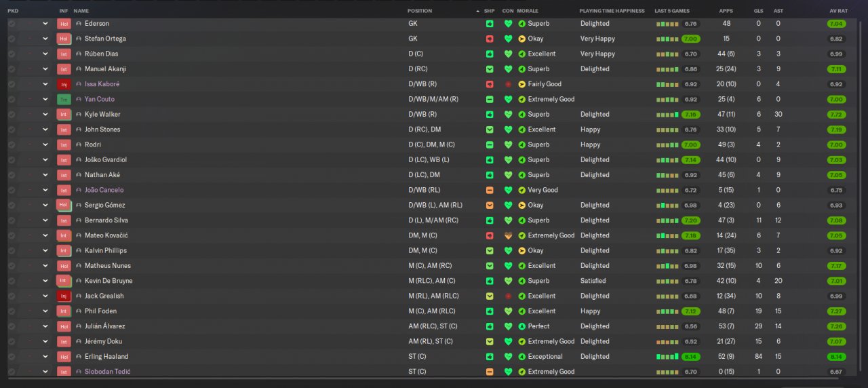Click Erling Haaland's green condition heart icon
This screenshot has height=388, width=868.
(x=508, y=357)
